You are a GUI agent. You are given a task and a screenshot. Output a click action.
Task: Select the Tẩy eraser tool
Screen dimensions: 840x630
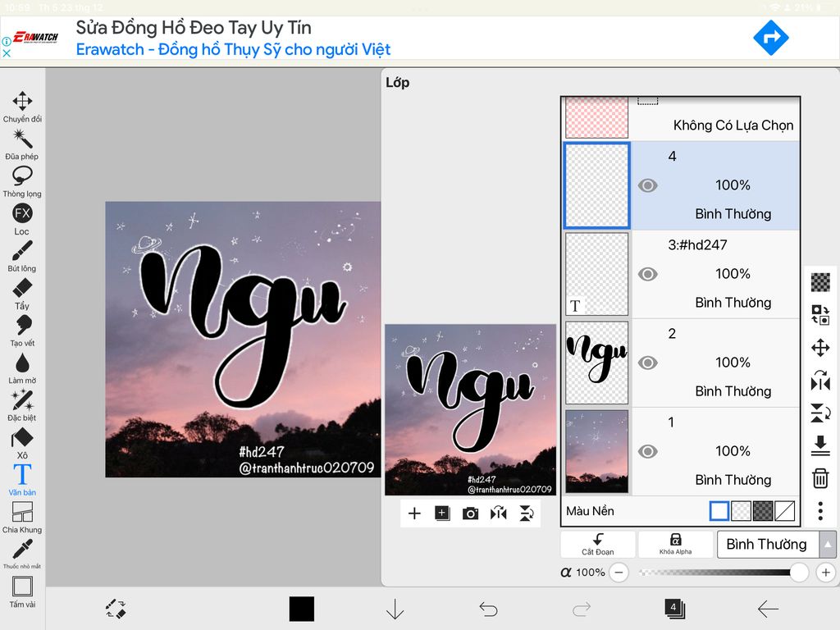click(x=22, y=294)
